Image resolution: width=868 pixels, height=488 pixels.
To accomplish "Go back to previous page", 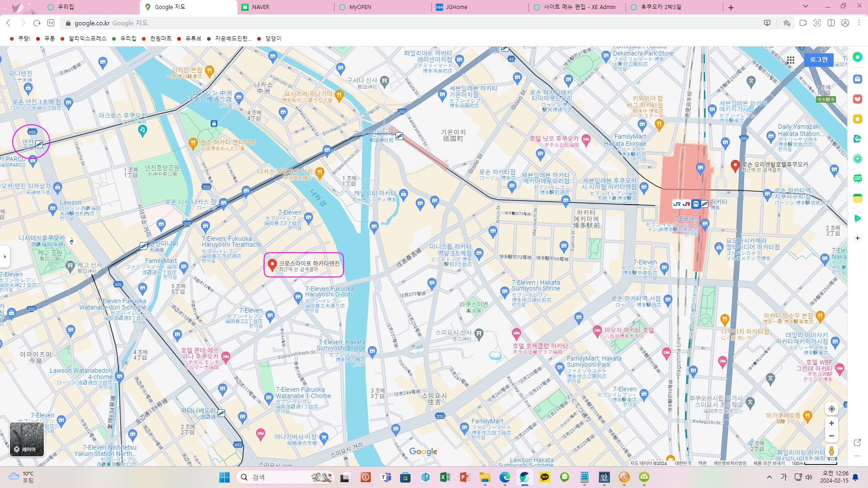I will coord(9,23).
